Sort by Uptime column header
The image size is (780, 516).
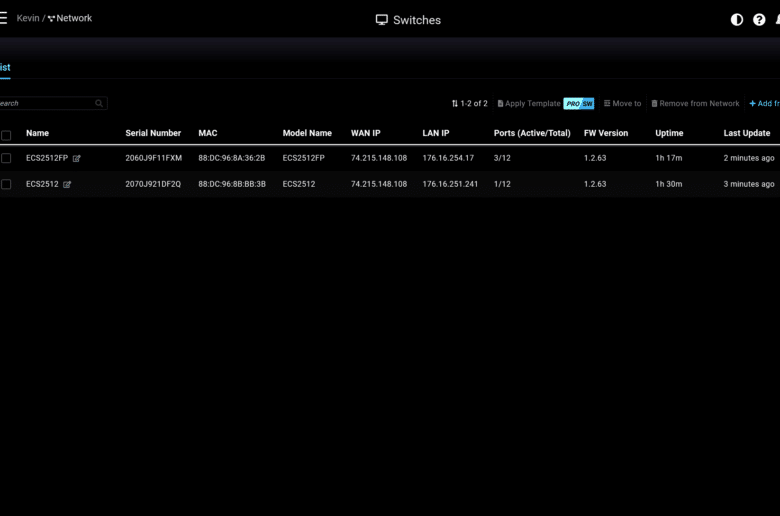tap(669, 133)
